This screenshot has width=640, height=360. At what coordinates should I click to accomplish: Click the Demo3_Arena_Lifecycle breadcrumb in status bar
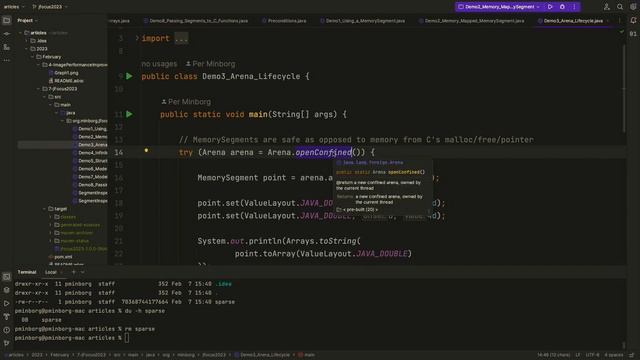tap(262, 355)
